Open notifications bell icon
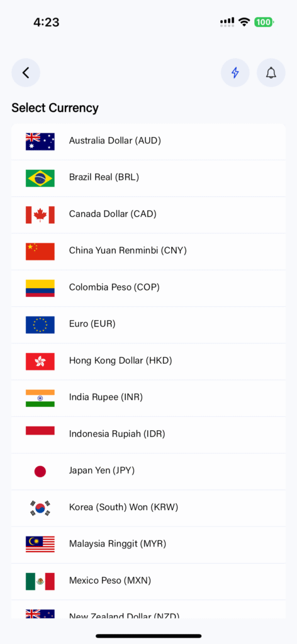 271,73
